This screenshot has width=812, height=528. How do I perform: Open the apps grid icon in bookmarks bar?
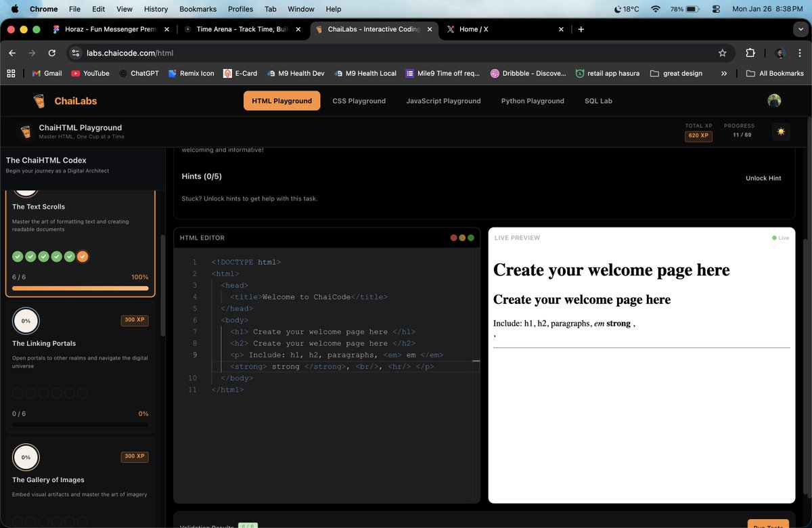(x=11, y=73)
